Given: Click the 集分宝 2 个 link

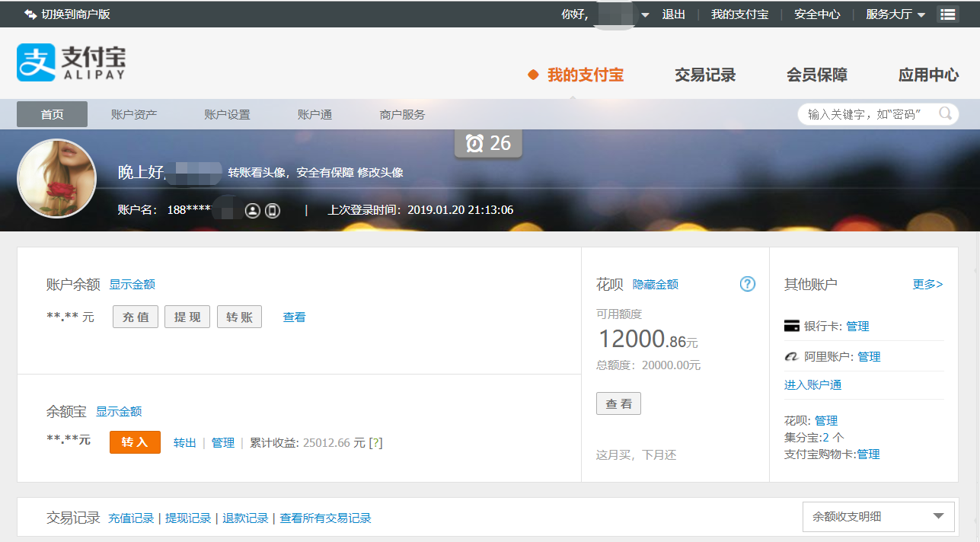Looking at the screenshot, I should pos(814,437).
